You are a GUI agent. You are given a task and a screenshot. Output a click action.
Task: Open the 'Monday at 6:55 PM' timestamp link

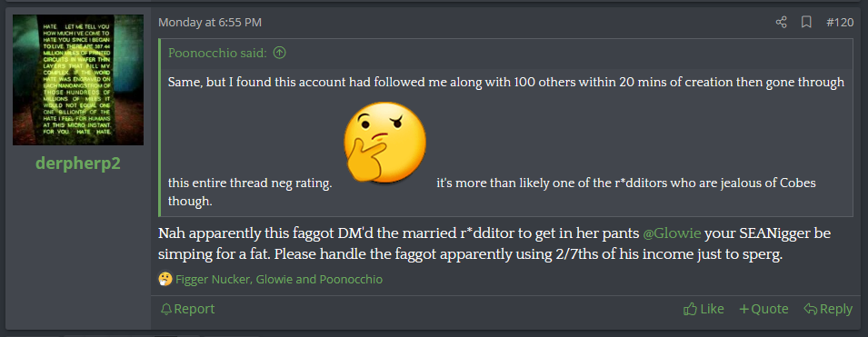click(210, 22)
